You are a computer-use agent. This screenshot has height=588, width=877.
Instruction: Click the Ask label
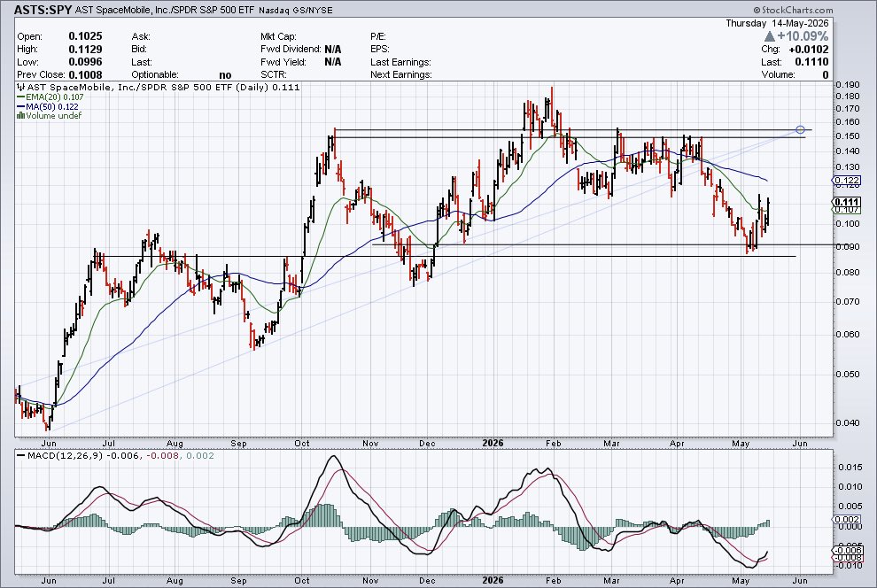coord(140,36)
